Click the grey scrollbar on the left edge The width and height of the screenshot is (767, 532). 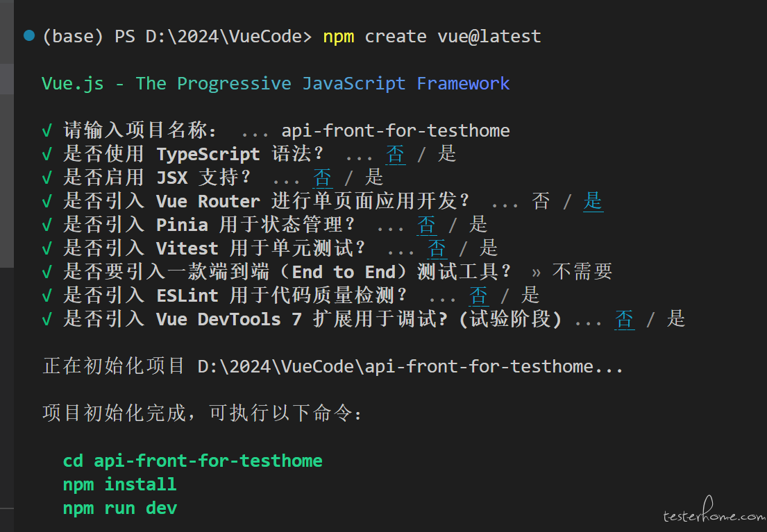pyautogui.click(x=7, y=134)
